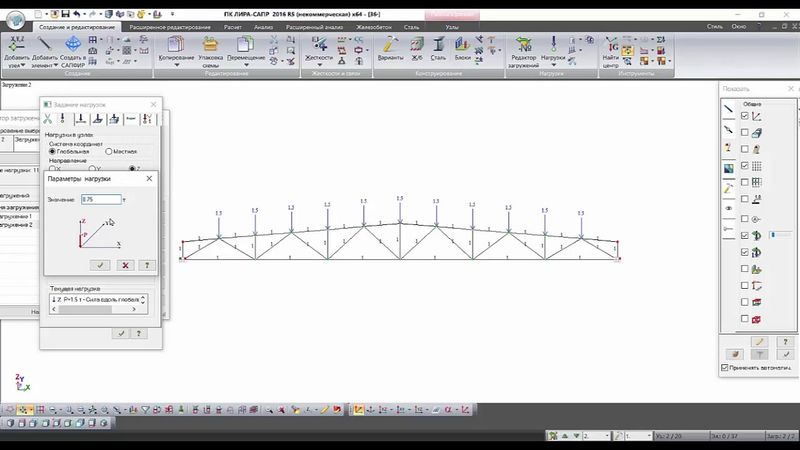This screenshot has height=450, width=800.
Task: Click the Значение input field
Action: point(100,200)
